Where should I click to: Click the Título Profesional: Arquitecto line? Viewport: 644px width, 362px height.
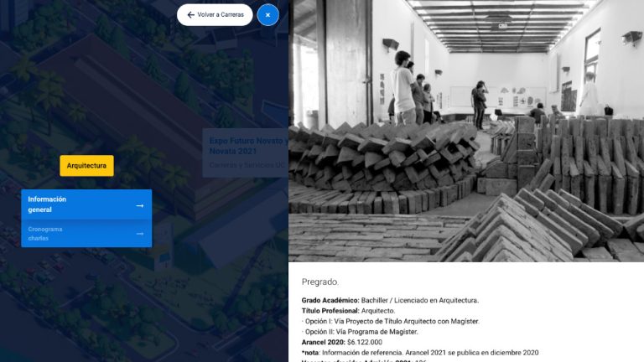coord(348,311)
